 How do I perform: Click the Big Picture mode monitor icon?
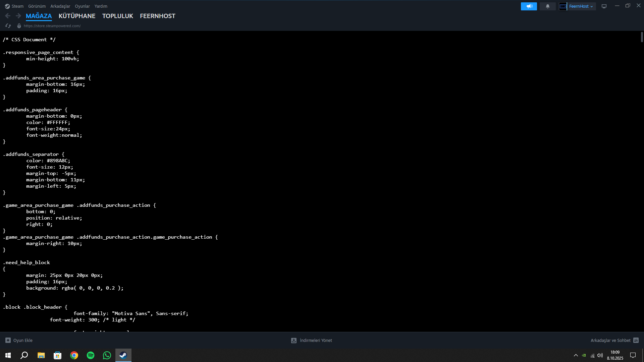coord(604,6)
